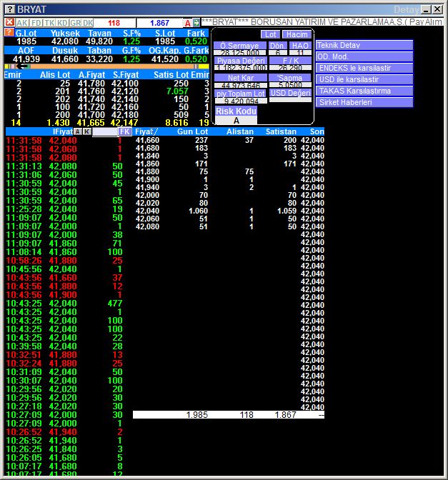Image resolution: width=448 pixels, height=480 pixels.
Task: Sort by the Fiyat column header
Action: [146, 131]
